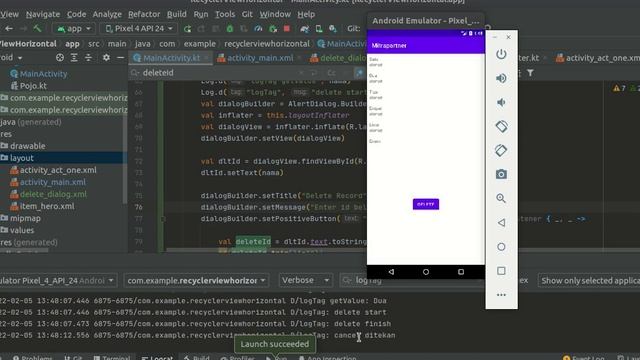This screenshot has width=640, height=360.
Task: Open the View menu
Action: click(x=9, y=14)
